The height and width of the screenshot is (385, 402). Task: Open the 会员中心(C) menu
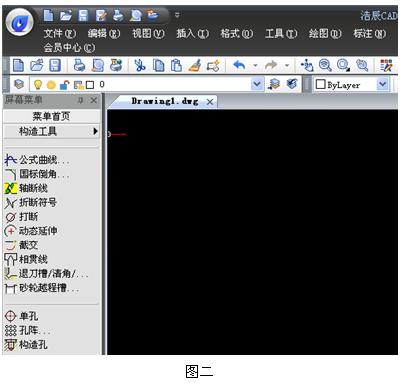[69, 48]
